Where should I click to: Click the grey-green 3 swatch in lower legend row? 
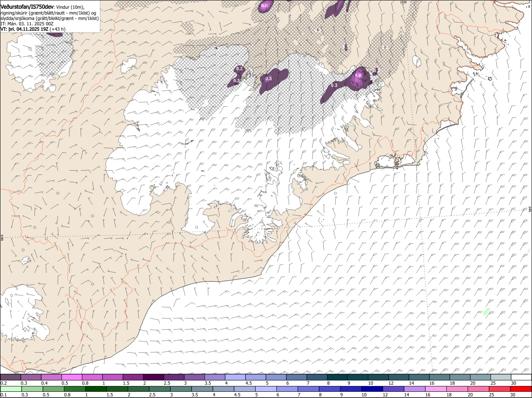[181, 389]
